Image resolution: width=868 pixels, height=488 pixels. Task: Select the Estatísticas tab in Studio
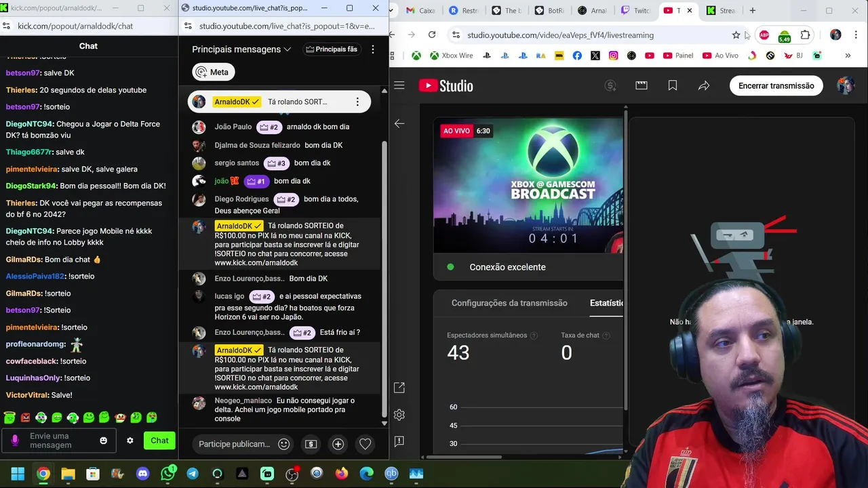(x=606, y=303)
